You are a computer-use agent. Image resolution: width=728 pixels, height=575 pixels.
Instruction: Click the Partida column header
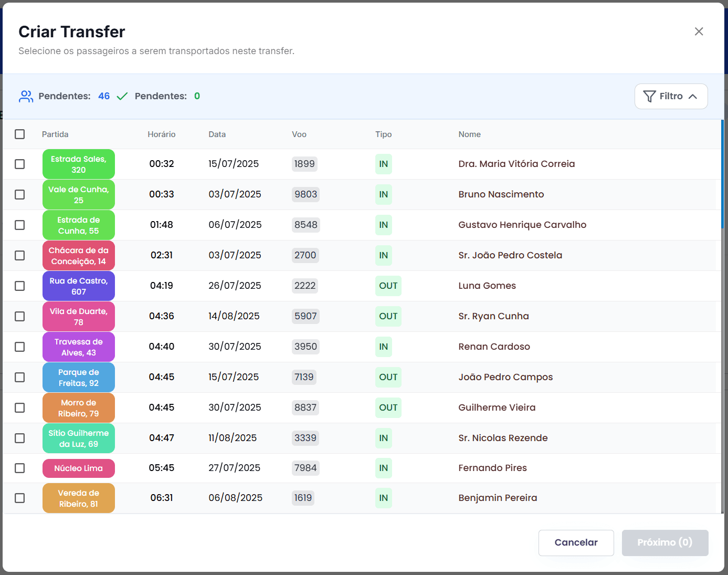(55, 134)
